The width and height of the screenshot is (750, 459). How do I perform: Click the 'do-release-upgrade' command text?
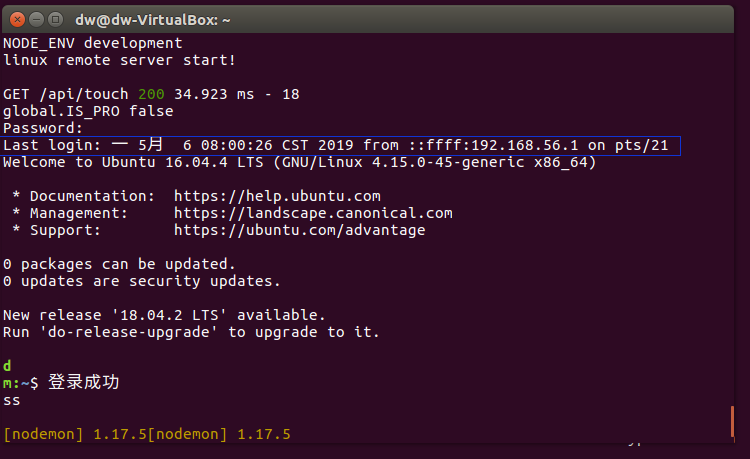[x=128, y=332]
